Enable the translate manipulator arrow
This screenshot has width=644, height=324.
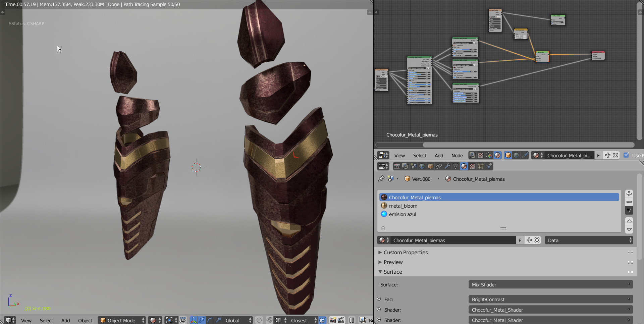coord(202,320)
